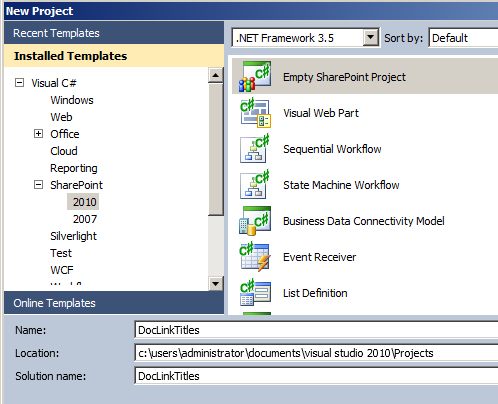Select Windows under Visual C#
Viewport: 498px width, 404px height.
(x=72, y=100)
